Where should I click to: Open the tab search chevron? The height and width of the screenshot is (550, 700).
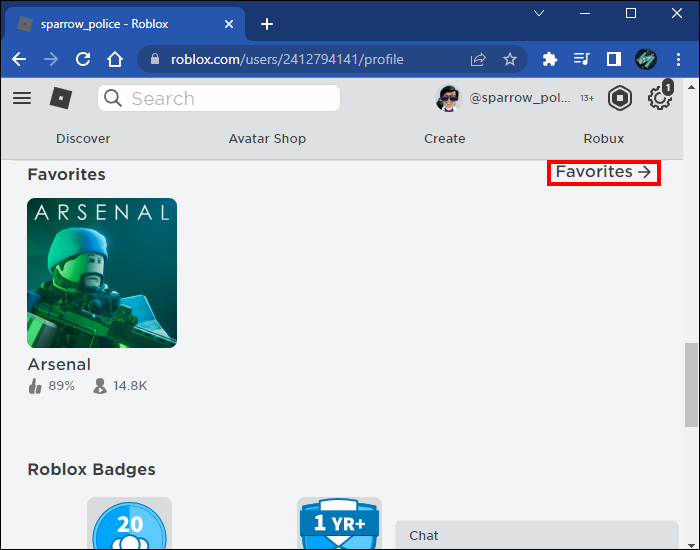pyautogui.click(x=539, y=13)
